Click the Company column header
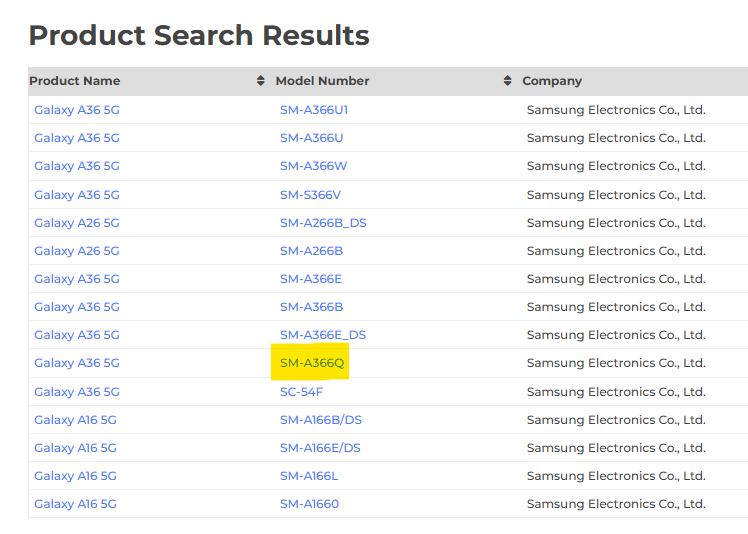 coord(552,81)
